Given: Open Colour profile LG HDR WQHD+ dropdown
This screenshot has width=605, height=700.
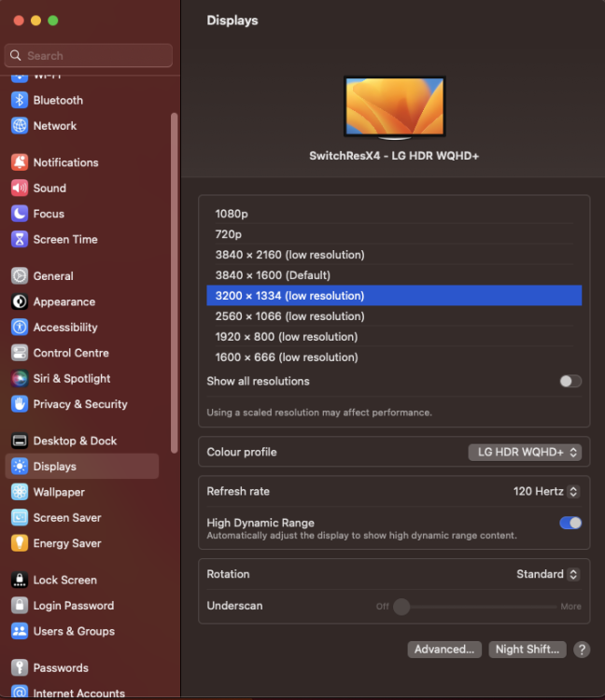Looking at the screenshot, I should (525, 453).
